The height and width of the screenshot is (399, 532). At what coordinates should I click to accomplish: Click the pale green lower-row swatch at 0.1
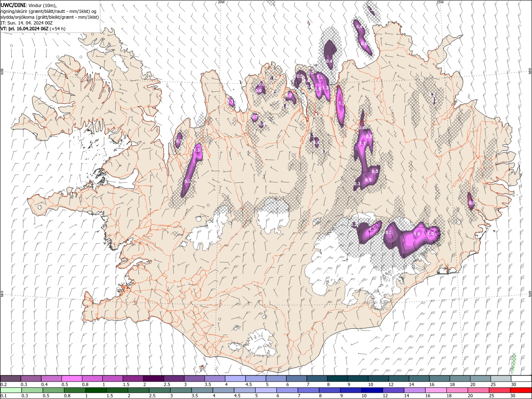coord(11,390)
